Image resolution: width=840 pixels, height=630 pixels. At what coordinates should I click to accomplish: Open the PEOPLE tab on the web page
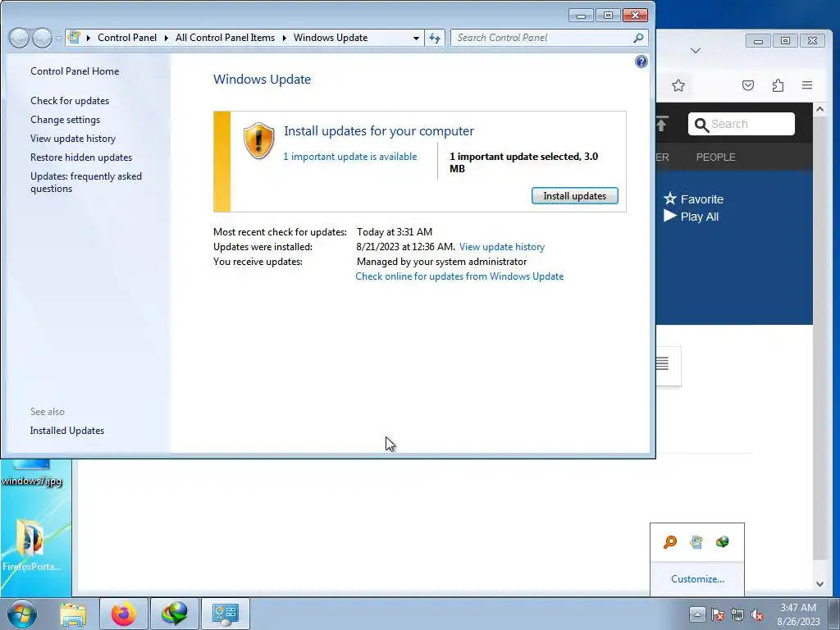(x=715, y=157)
